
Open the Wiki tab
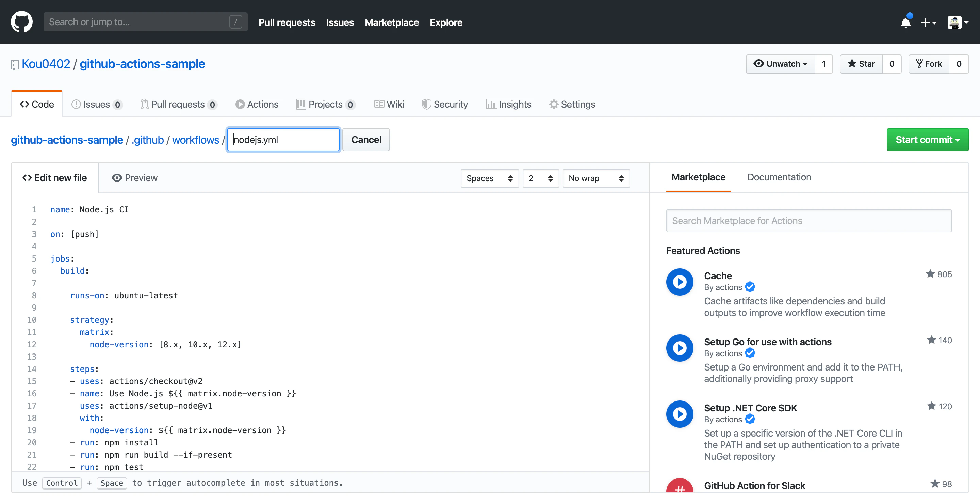(389, 104)
